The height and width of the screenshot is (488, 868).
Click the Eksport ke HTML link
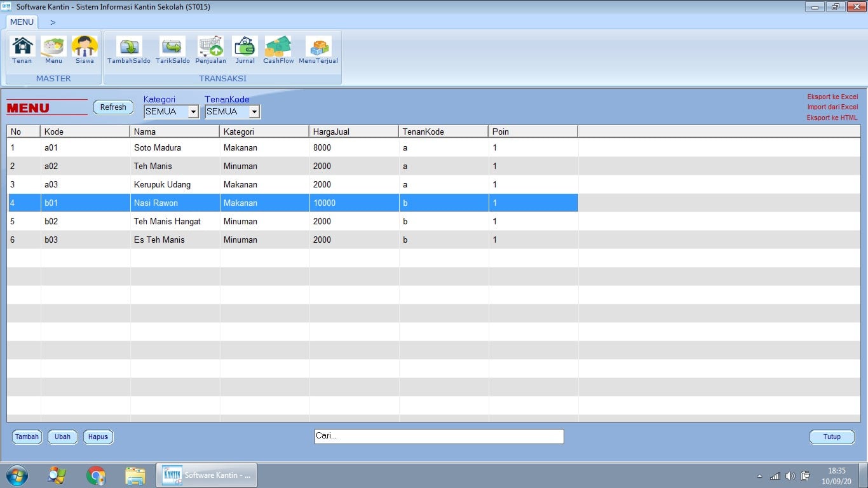[832, 118]
